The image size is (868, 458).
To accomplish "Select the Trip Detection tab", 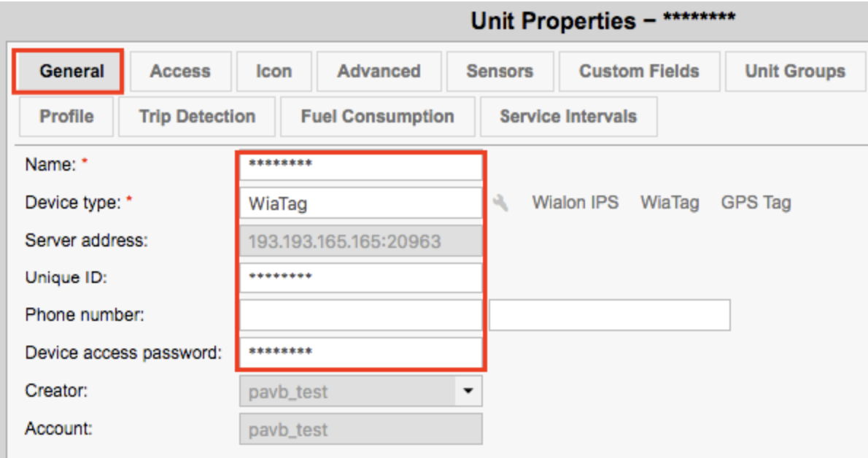I will [197, 116].
